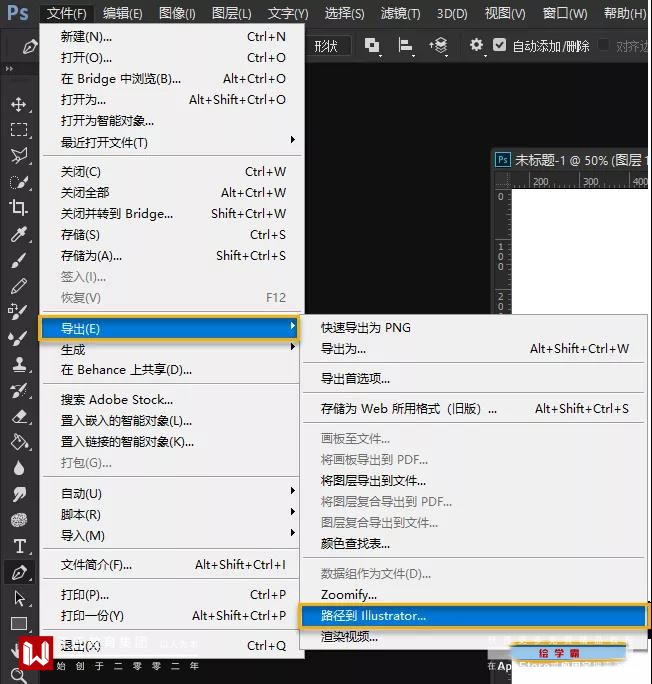Select the Crop tool

[18, 208]
